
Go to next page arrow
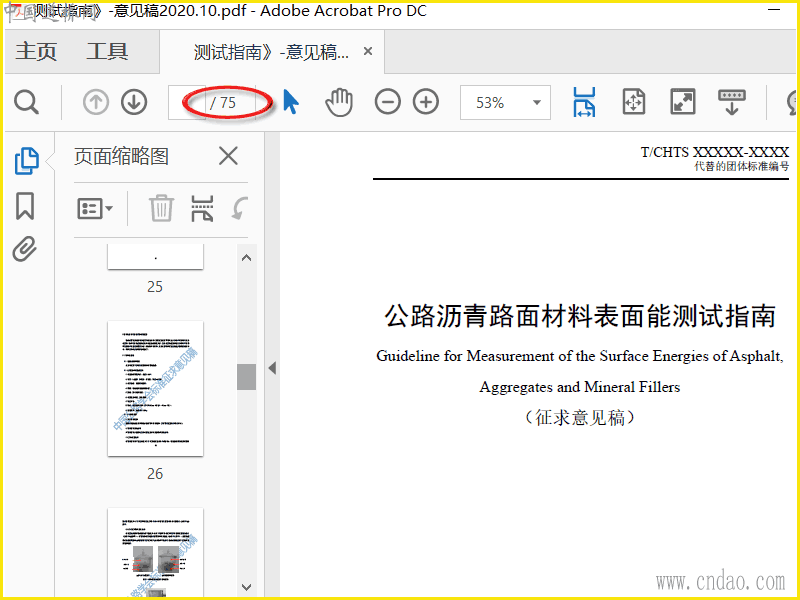click(134, 103)
